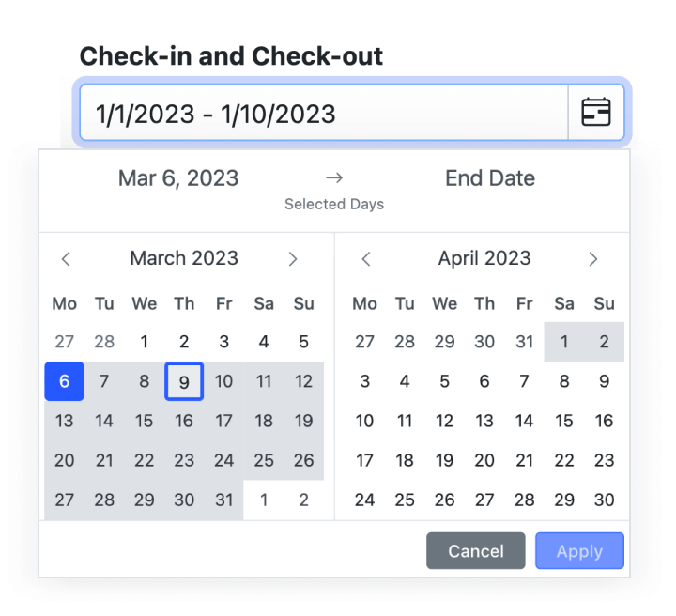Click the End Date label
Image resolution: width=676 pixels, height=616 pixels.
point(490,178)
